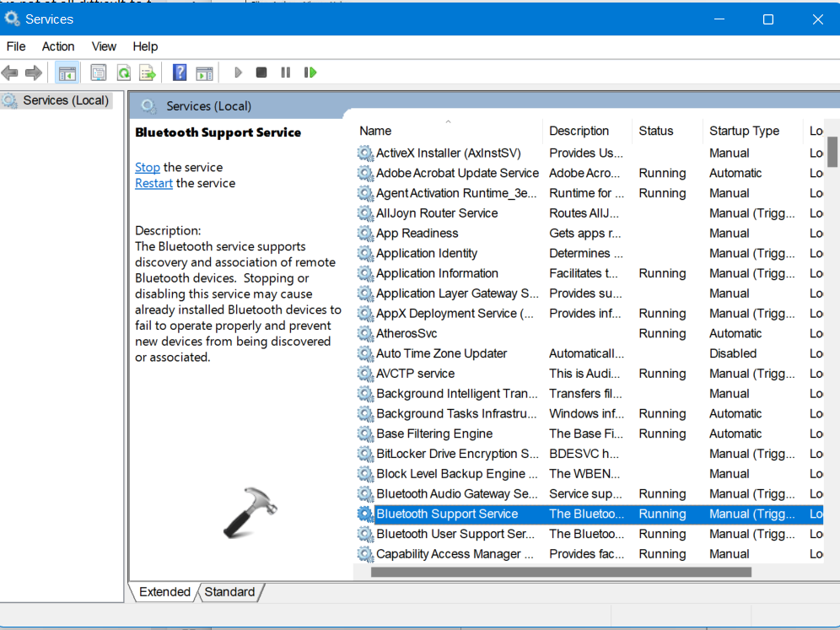This screenshot has width=840, height=630.
Task: Click the Stop Service square icon
Action: point(261,73)
